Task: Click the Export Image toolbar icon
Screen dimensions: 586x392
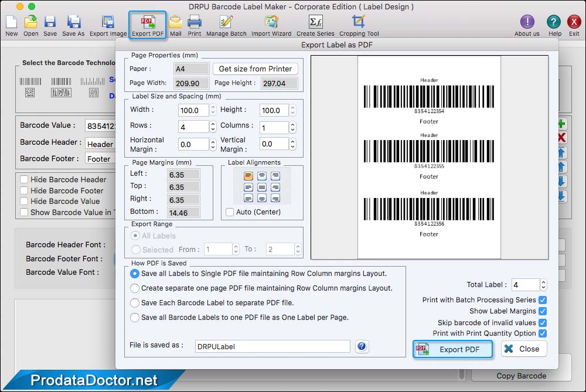Action: pyautogui.click(x=108, y=25)
